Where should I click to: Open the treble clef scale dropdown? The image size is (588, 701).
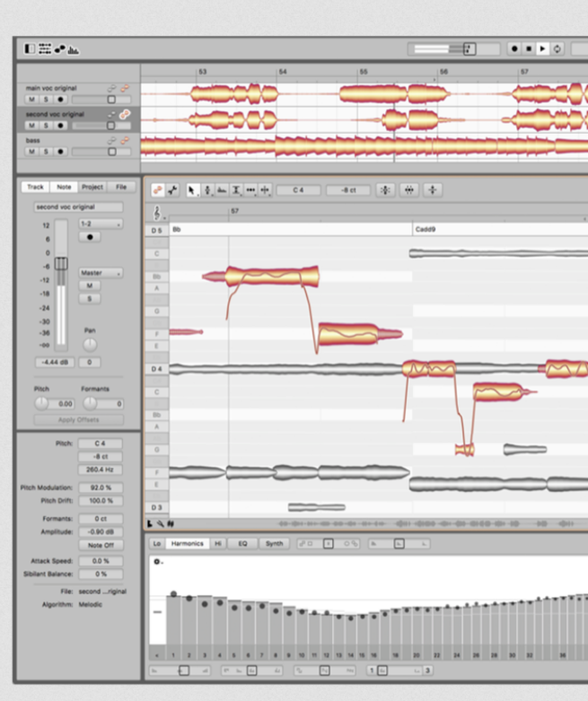click(x=157, y=213)
